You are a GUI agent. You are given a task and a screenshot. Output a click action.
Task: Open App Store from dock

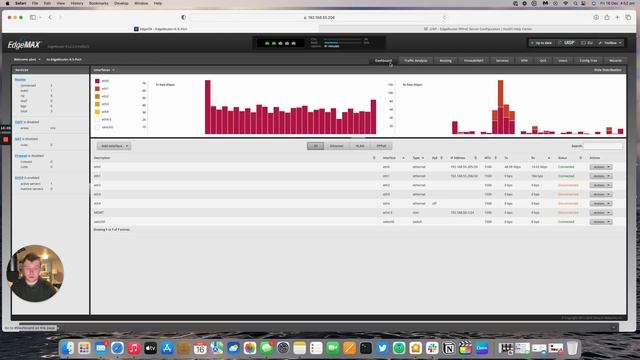click(167, 348)
